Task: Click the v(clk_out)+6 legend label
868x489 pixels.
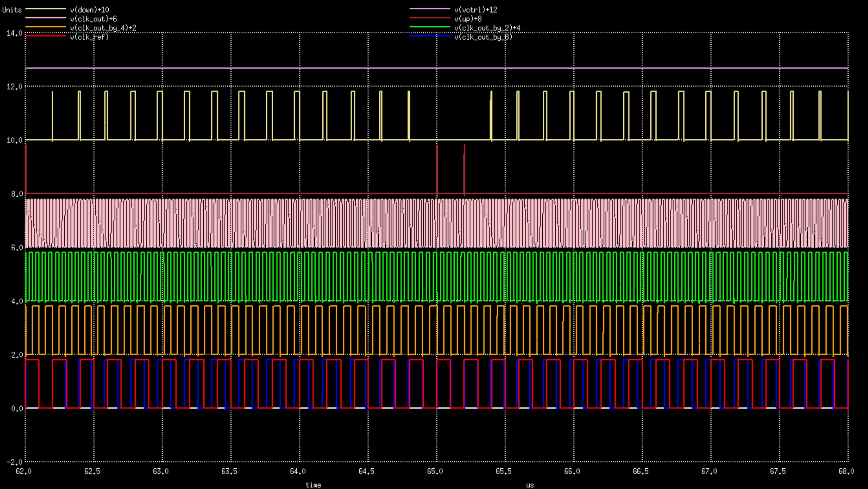Action: pos(93,19)
